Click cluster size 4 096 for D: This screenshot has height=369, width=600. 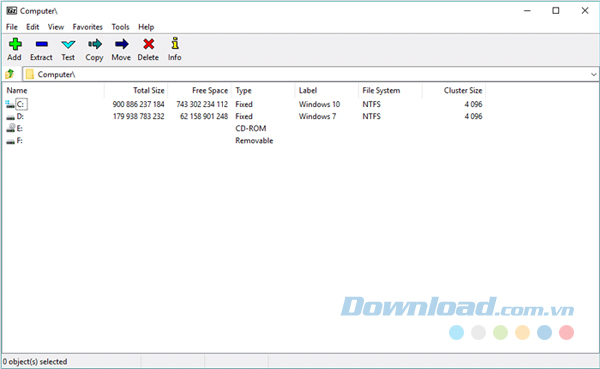(x=473, y=116)
